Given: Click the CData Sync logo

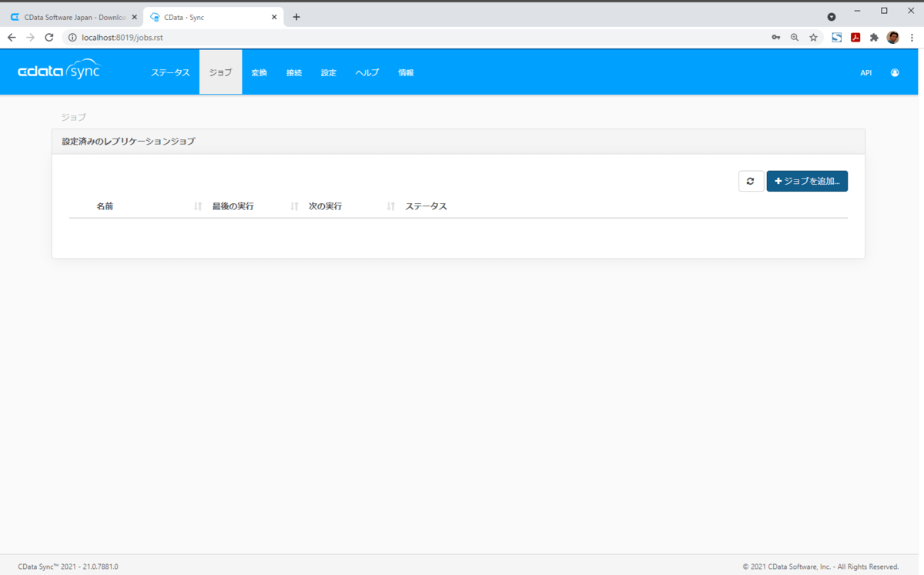Looking at the screenshot, I should 59,71.
